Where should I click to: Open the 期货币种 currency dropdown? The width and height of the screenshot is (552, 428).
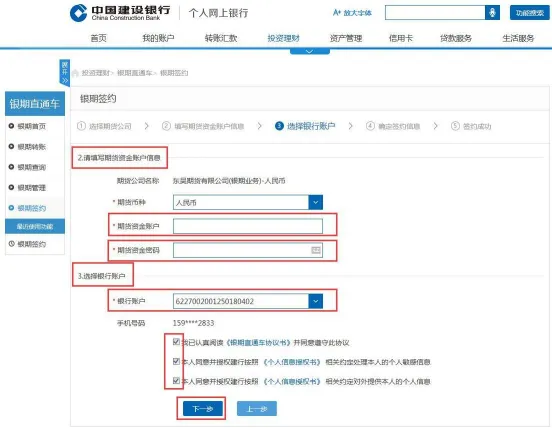click(x=248, y=202)
